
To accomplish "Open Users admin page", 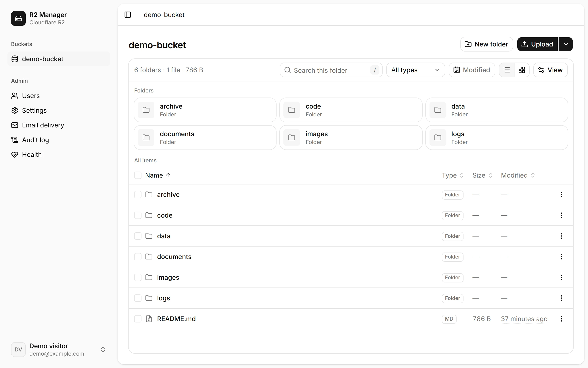I will click(59, 96).
